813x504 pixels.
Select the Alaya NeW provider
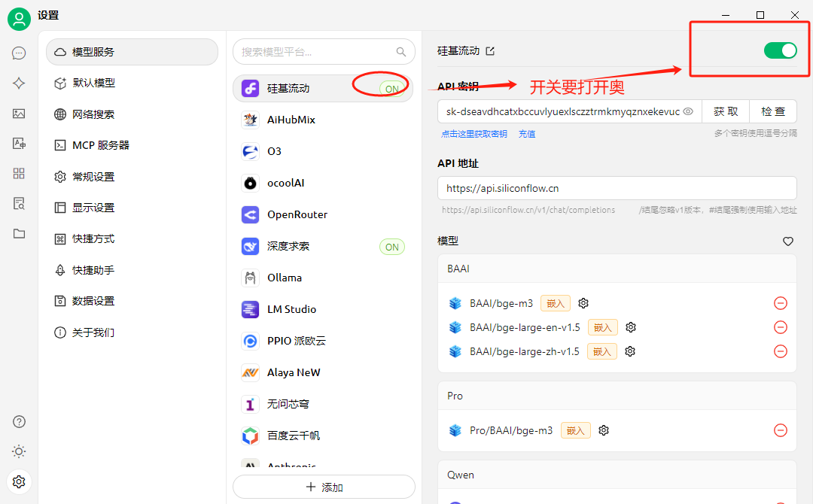(x=323, y=372)
